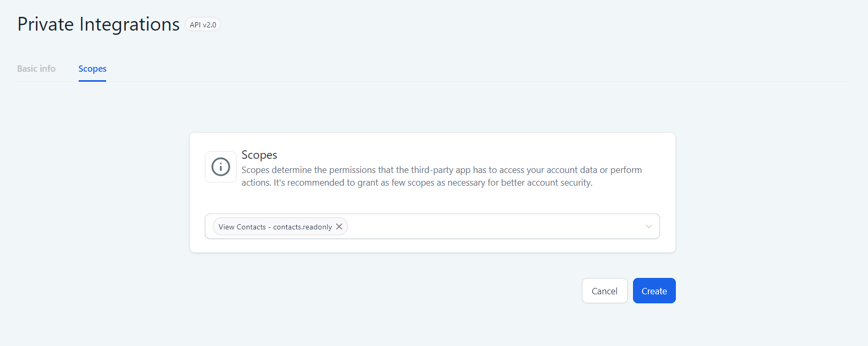Click the scopes description paragraph text
The width and height of the screenshot is (868, 346).
point(442,176)
